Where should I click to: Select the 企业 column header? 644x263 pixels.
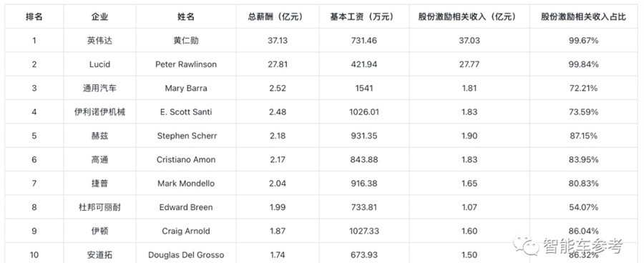pyautogui.click(x=99, y=17)
